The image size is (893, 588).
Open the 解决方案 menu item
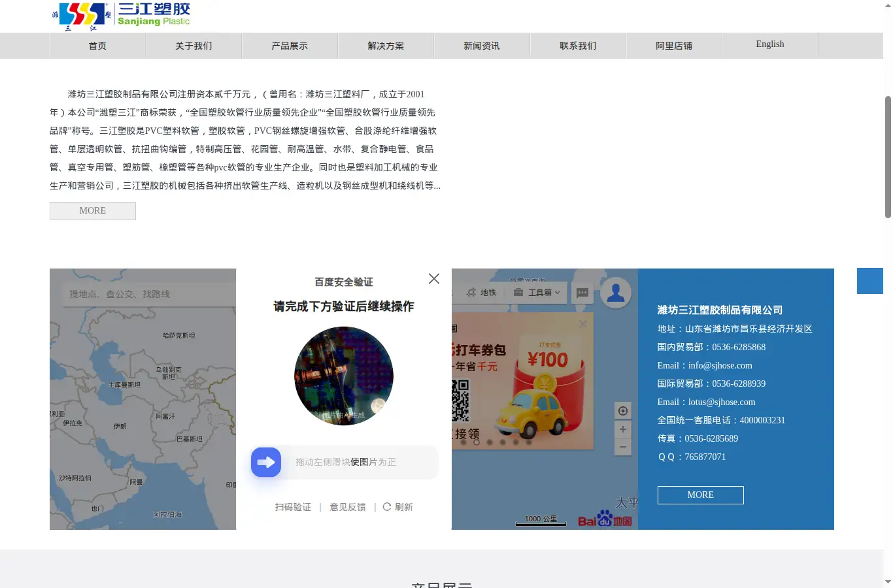coord(386,46)
